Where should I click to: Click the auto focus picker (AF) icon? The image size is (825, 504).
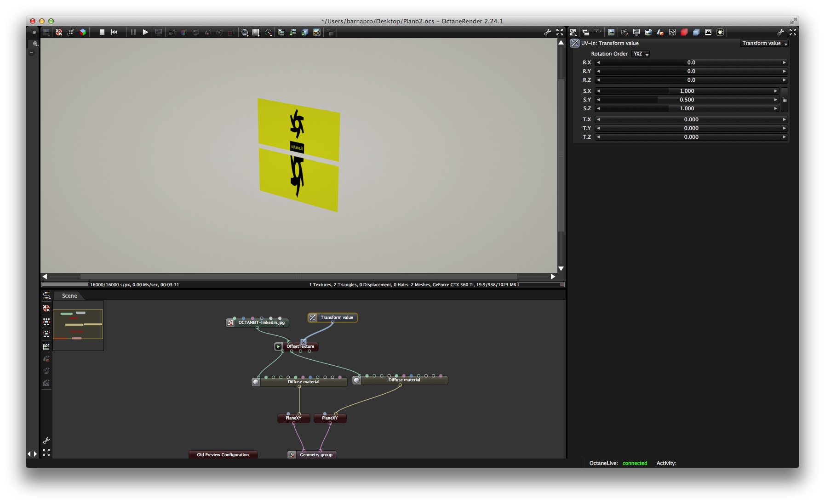pos(172,33)
